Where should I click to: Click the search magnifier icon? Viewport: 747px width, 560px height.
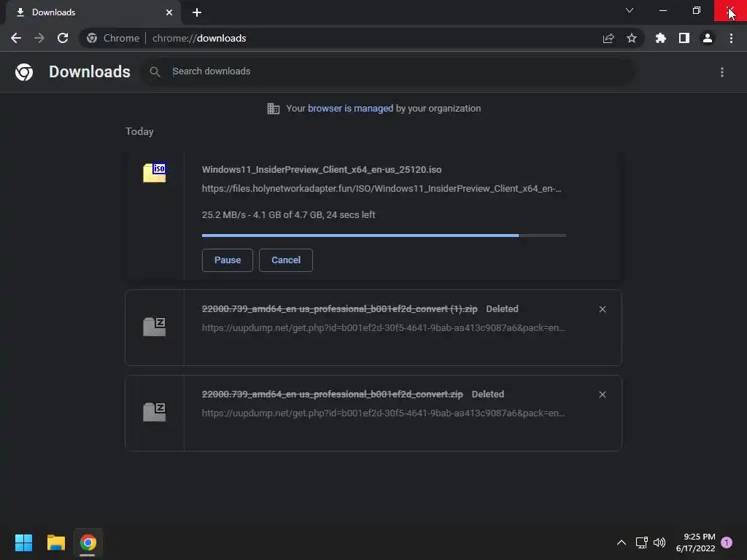click(x=155, y=72)
